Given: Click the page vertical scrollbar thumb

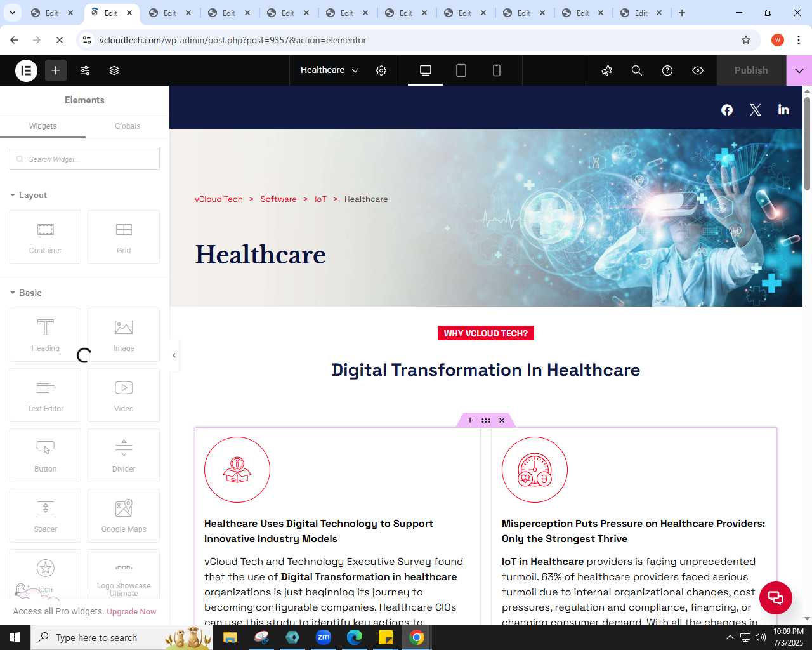Looking at the screenshot, I should click(x=807, y=143).
